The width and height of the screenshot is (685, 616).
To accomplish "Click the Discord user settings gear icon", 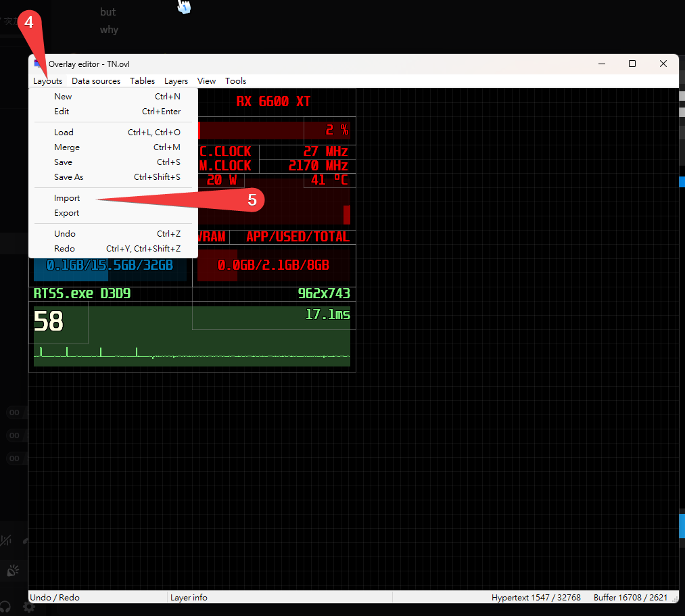I will 28,607.
